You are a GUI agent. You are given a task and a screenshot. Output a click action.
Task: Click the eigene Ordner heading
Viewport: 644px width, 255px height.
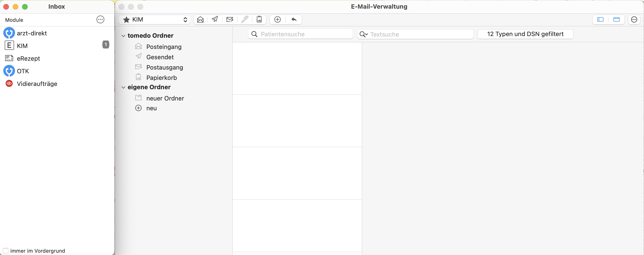[x=149, y=87]
